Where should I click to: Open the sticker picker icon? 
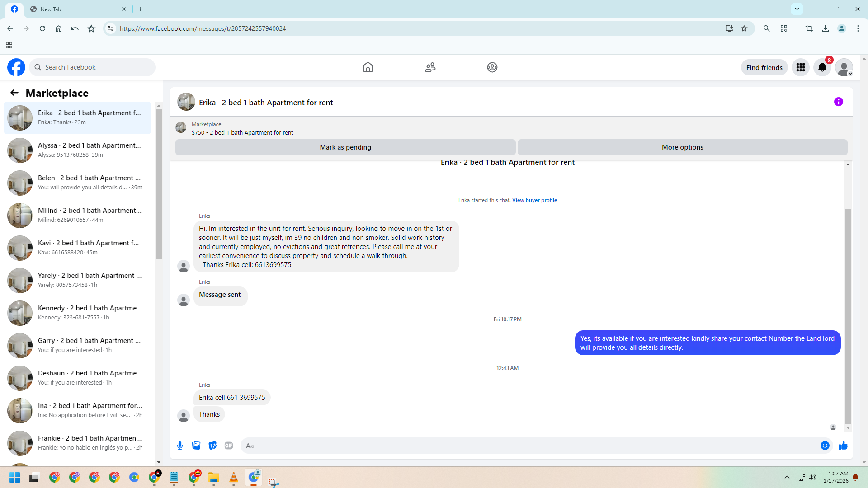212,446
